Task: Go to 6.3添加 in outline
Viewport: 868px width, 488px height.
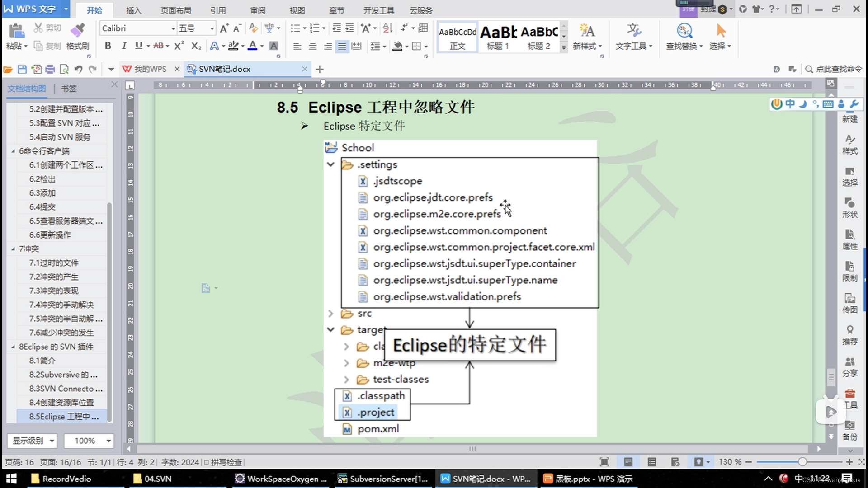Action: [x=42, y=193]
